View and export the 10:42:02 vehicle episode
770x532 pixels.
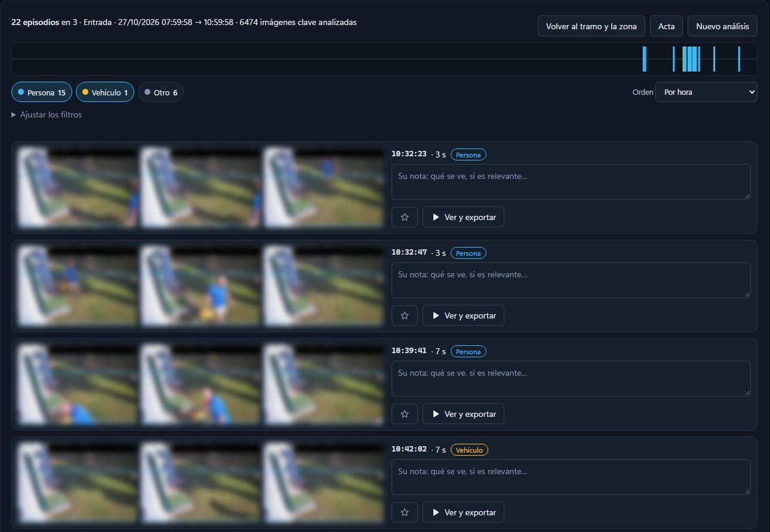point(463,512)
